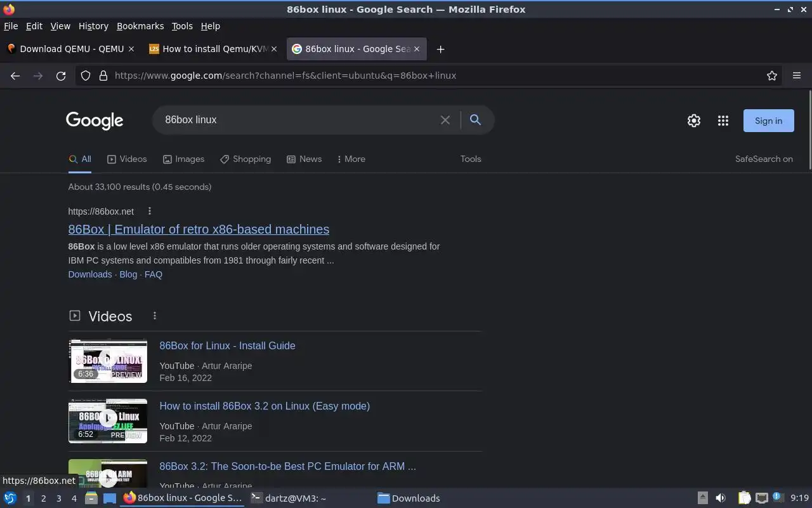View site security padlock information
The image size is (812, 508).
pos(103,76)
